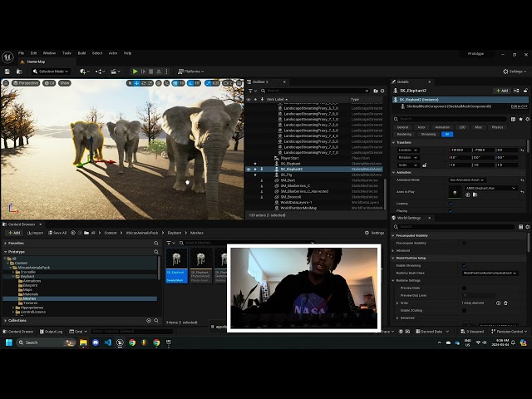Click the Outliner add folder icon

point(376,91)
